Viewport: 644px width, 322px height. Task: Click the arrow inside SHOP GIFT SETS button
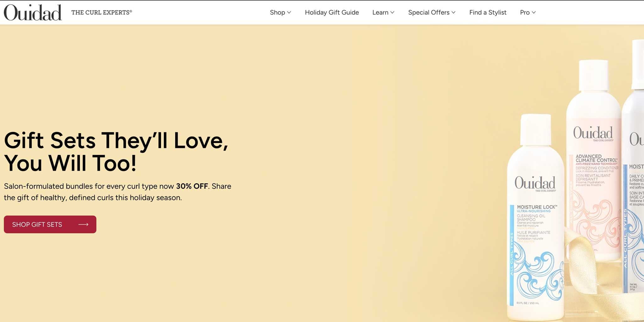(83, 224)
